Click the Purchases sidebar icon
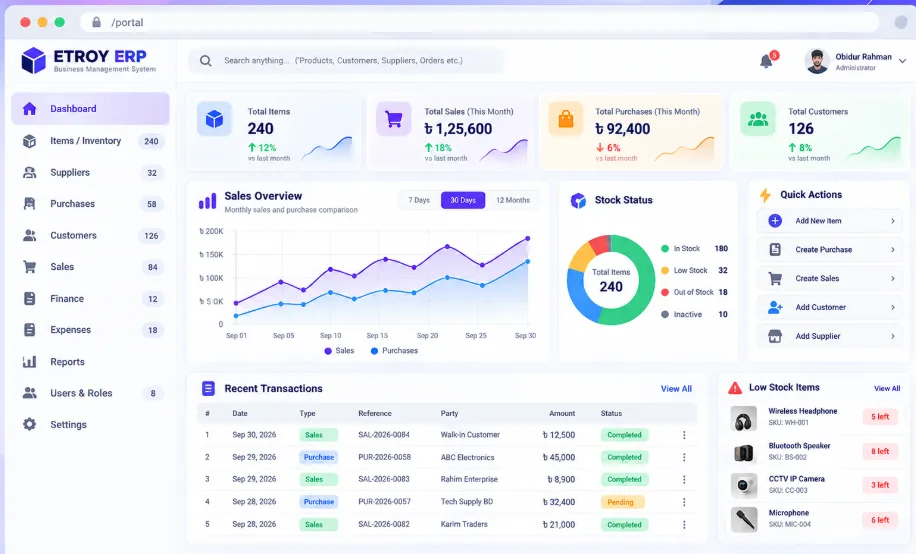 (29, 203)
